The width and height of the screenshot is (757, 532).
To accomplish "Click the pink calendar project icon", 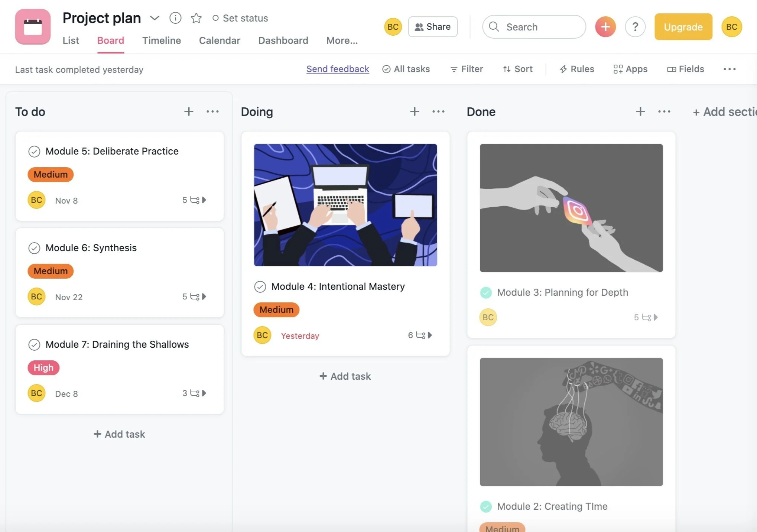I will pyautogui.click(x=33, y=27).
